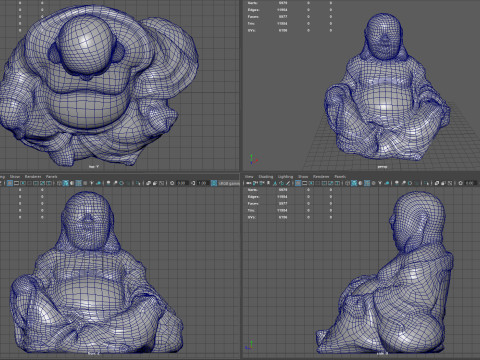Viewport: 480px width, 360px height.
Task: Enable Textured display in front panel
Action: pos(85,183)
